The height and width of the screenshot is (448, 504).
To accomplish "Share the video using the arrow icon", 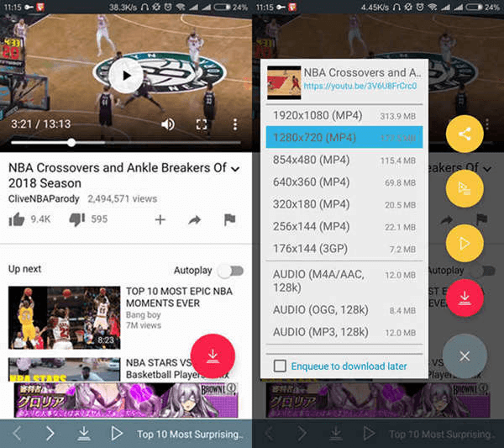I will 195,220.
